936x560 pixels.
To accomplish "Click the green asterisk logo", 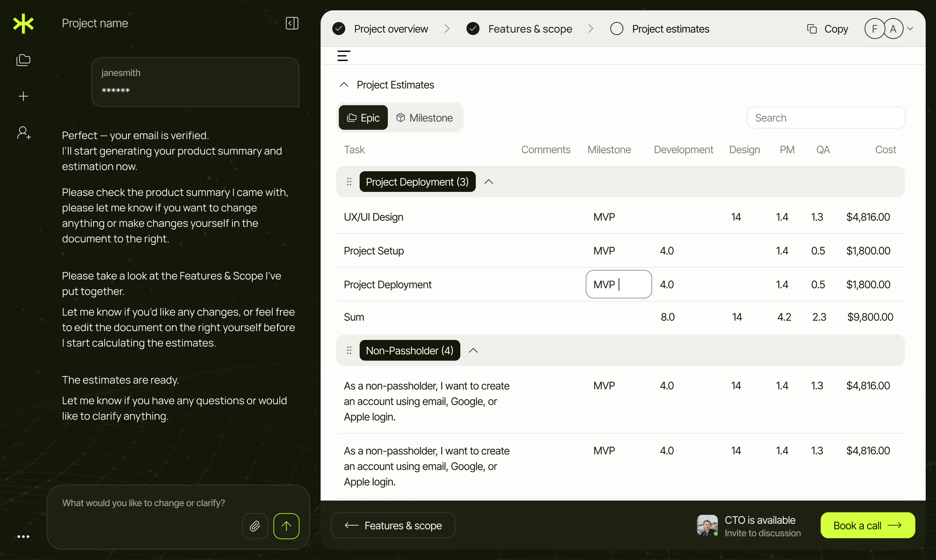I will click(24, 24).
